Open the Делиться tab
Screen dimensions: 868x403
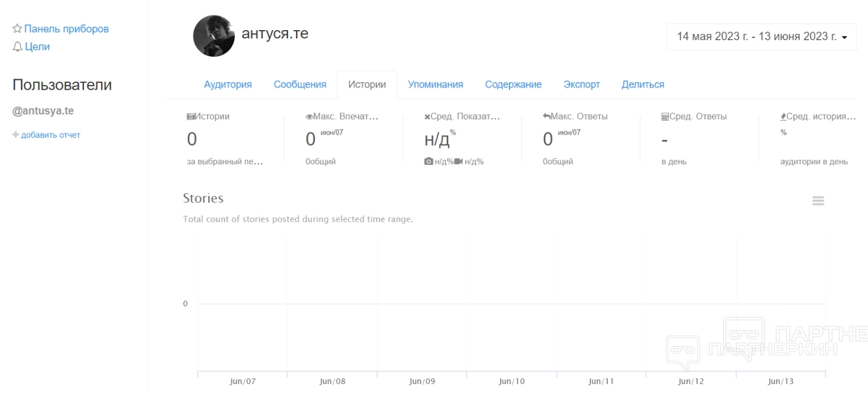point(643,84)
